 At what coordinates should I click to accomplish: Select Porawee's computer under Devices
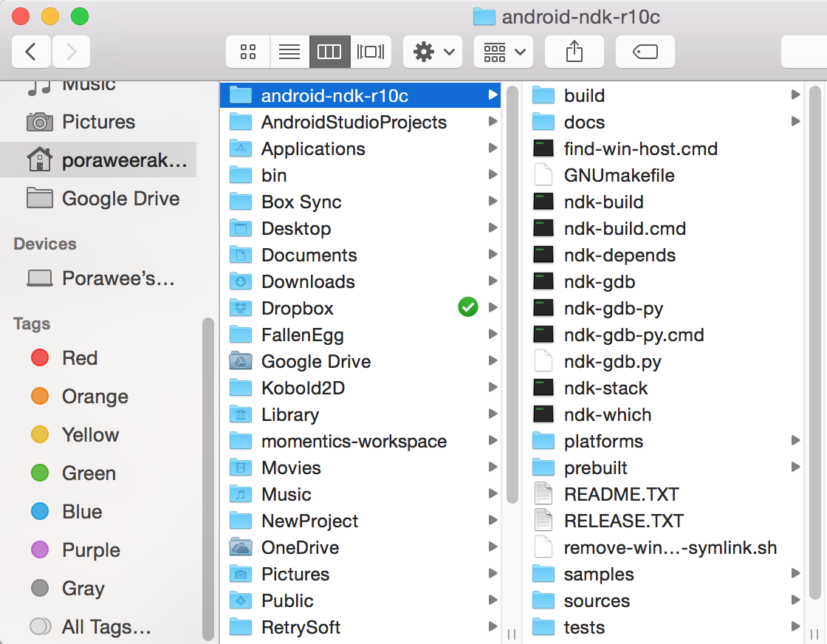98,278
